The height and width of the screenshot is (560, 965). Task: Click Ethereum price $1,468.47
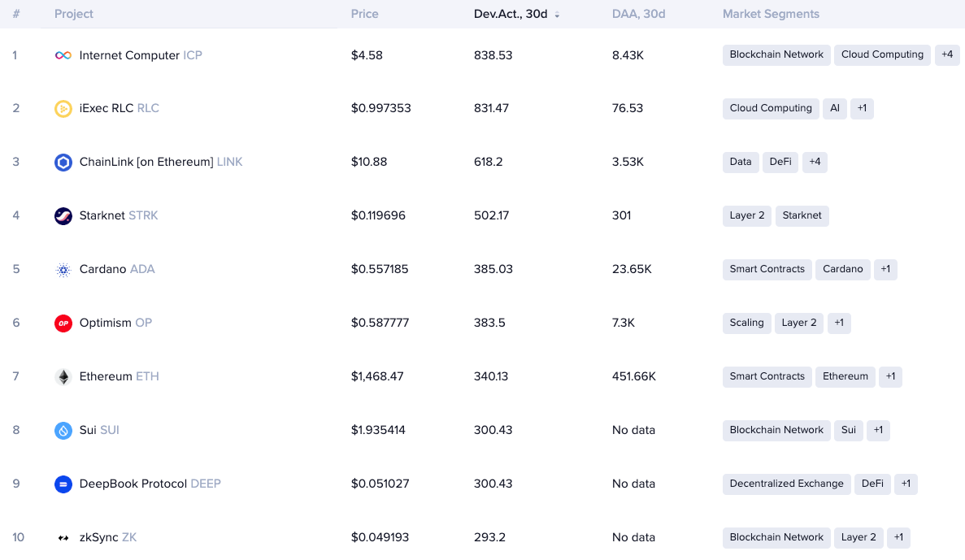pyautogui.click(x=377, y=376)
